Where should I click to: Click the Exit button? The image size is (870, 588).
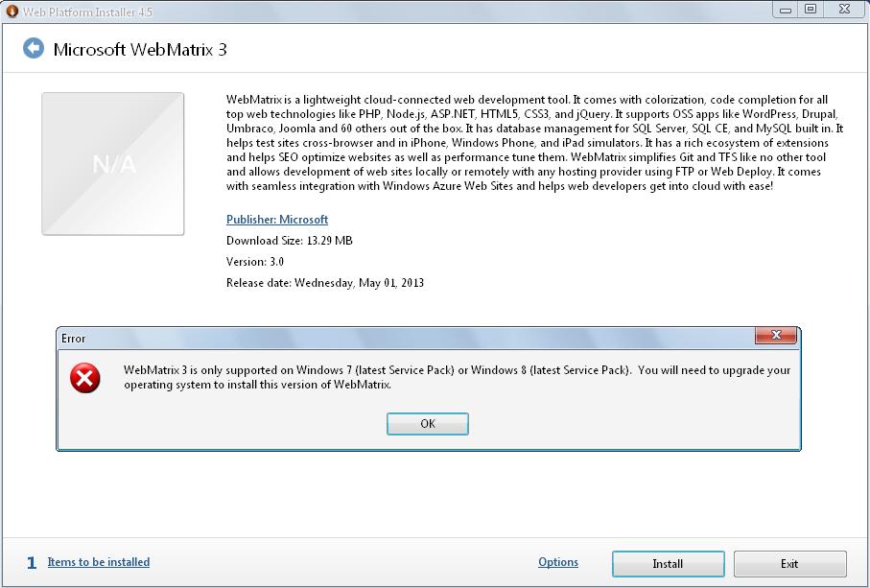point(790,564)
